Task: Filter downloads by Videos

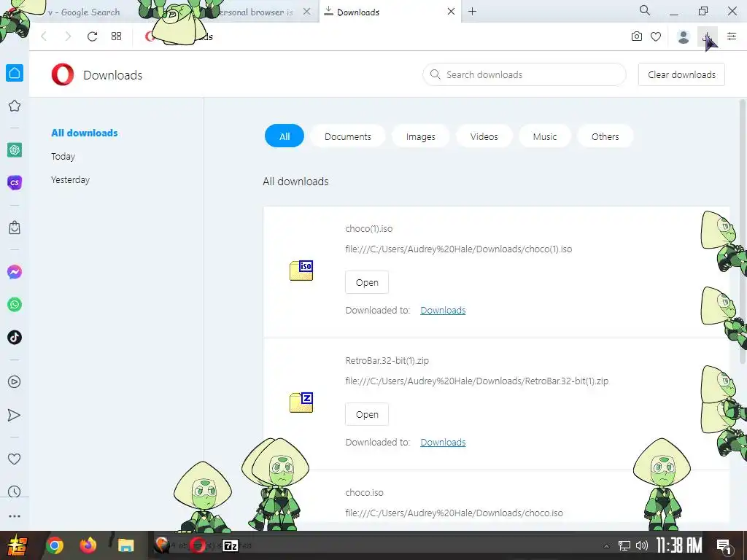Action: 484,136
